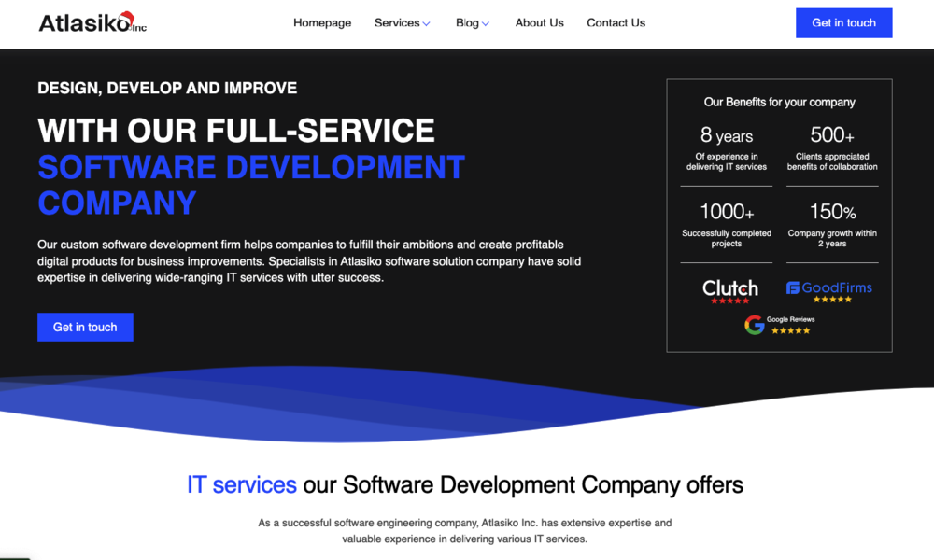The image size is (934, 560).
Task: Expand the Blog dropdown arrow
Action: click(486, 23)
